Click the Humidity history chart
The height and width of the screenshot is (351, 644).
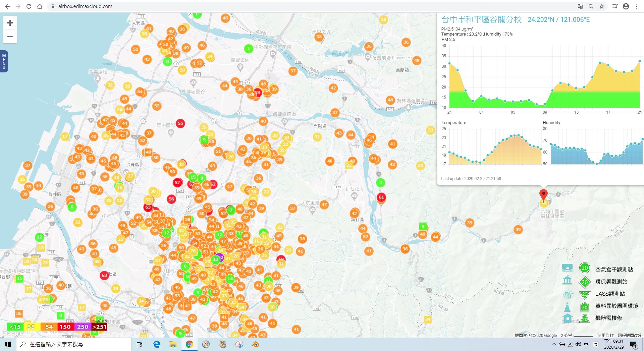pos(593,146)
